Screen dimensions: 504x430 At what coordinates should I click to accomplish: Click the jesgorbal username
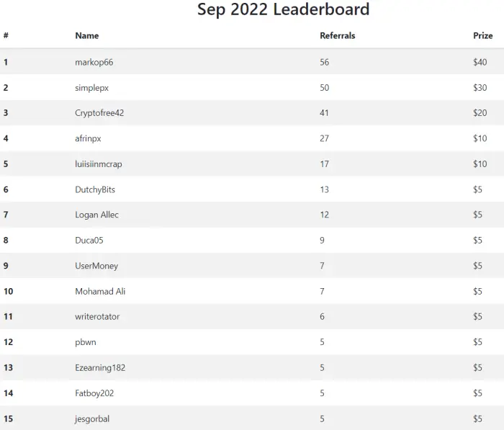tap(92, 419)
